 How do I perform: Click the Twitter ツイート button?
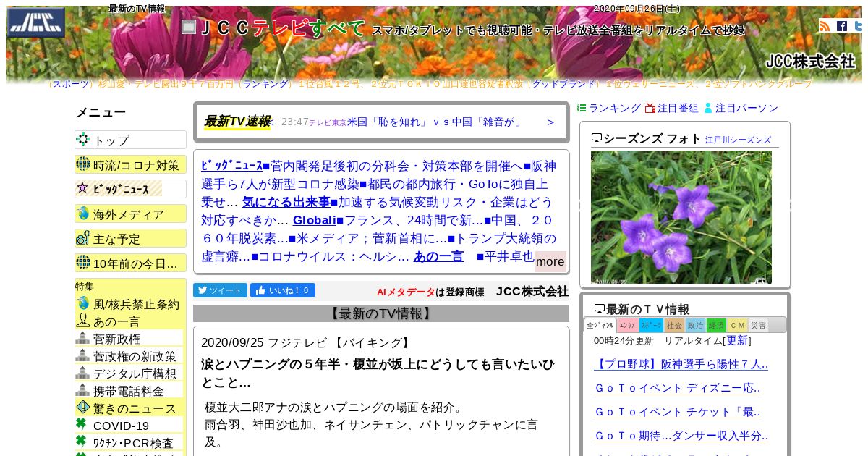point(220,290)
